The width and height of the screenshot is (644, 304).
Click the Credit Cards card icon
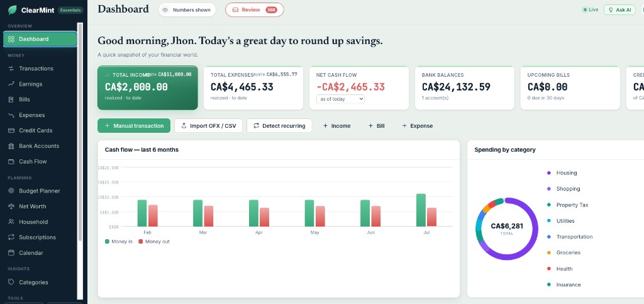tap(11, 131)
